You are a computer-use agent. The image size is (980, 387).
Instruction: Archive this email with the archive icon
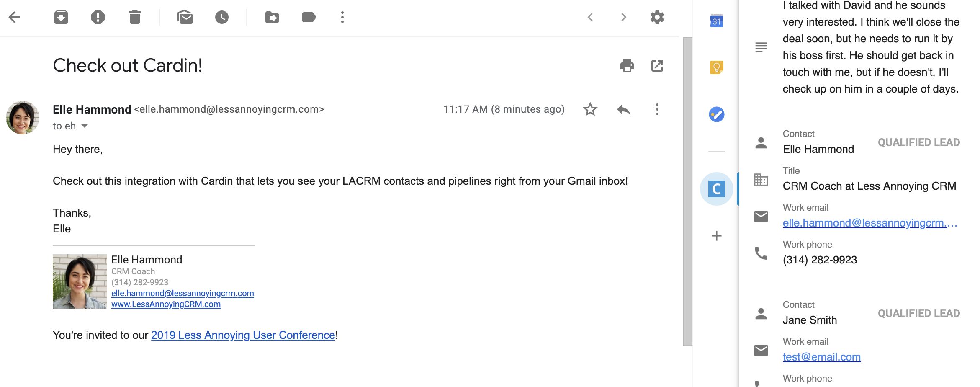61,17
